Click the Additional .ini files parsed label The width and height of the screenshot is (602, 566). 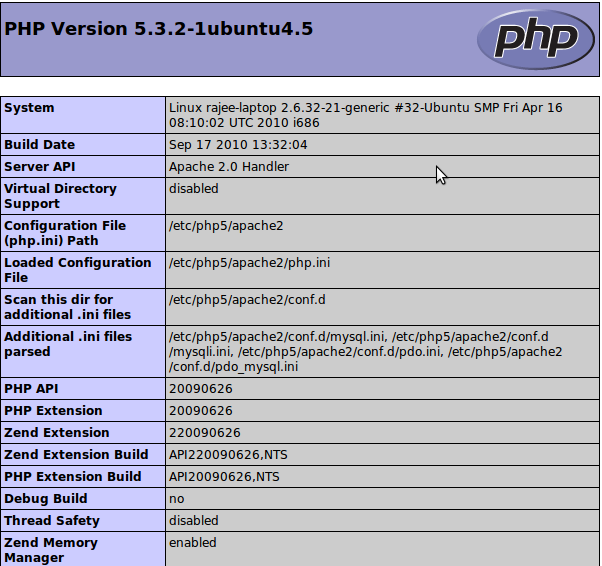point(68,344)
